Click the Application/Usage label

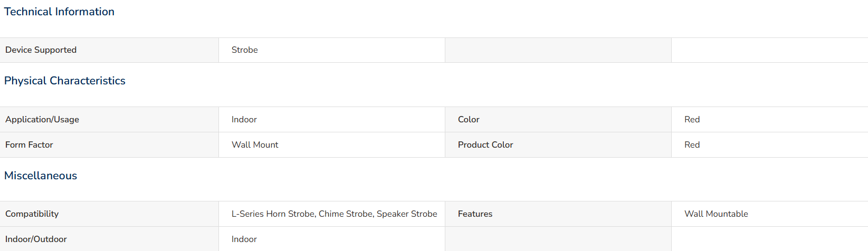point(42,120)
